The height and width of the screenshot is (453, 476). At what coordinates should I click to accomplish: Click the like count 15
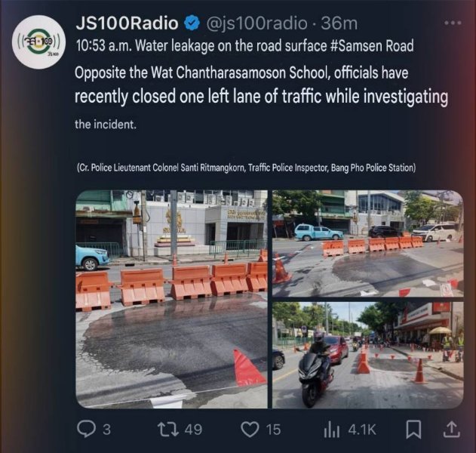pos(274,430)
